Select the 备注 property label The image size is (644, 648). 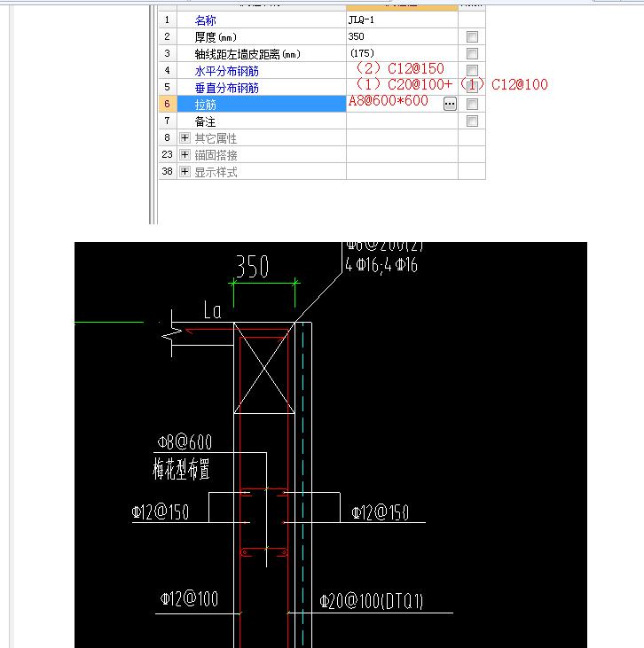click(x=205, y=121)
